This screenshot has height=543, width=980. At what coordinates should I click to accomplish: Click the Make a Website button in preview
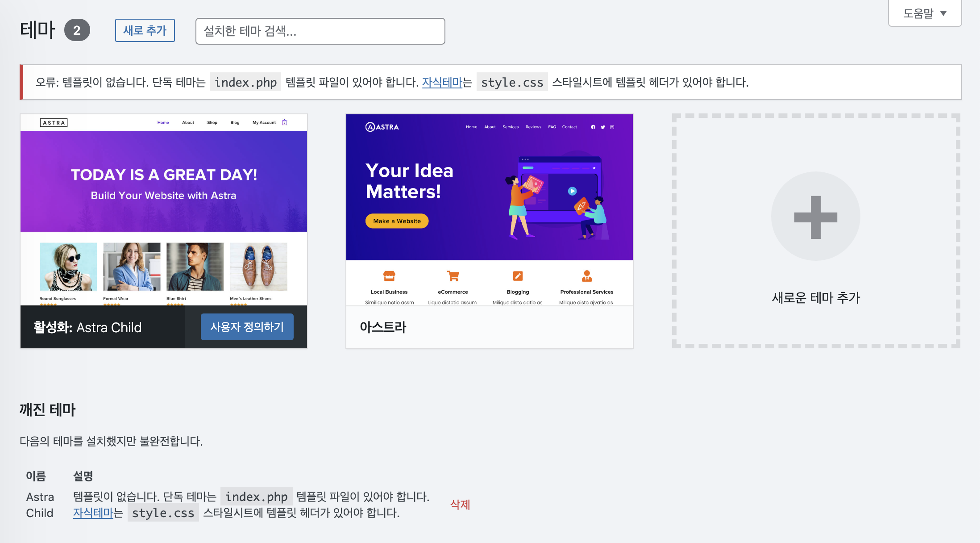point(397,221)
